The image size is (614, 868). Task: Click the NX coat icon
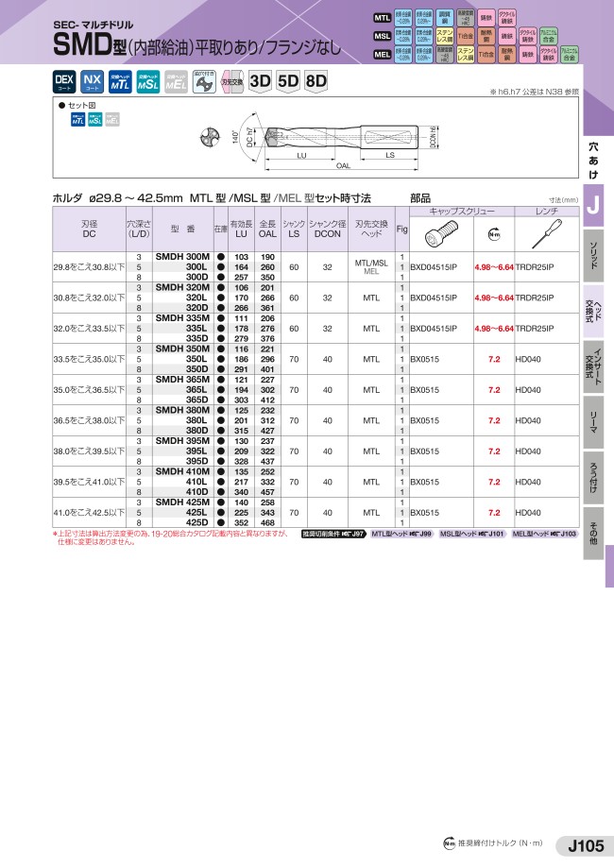[x=91, y=81]
